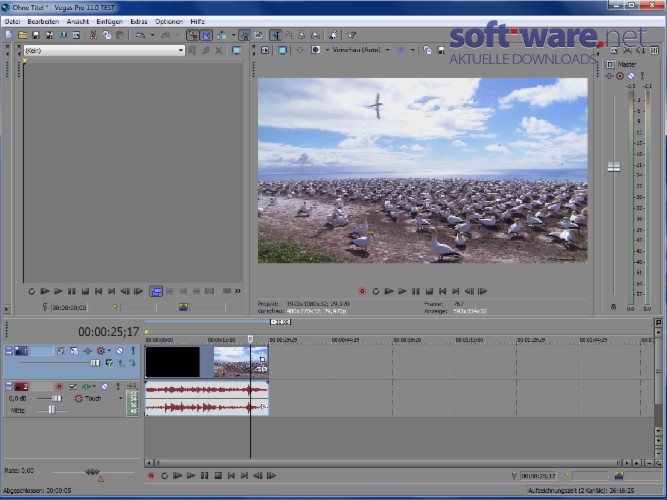Screen dimensions: 667x500
Task: Open the Einfügen menu
Action: (109, 21)
